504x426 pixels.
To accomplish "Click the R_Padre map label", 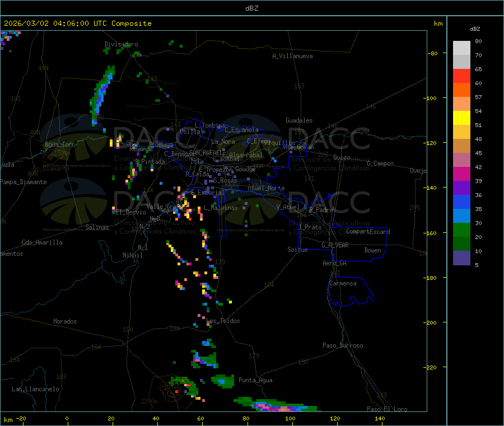I will coord(321,210).
